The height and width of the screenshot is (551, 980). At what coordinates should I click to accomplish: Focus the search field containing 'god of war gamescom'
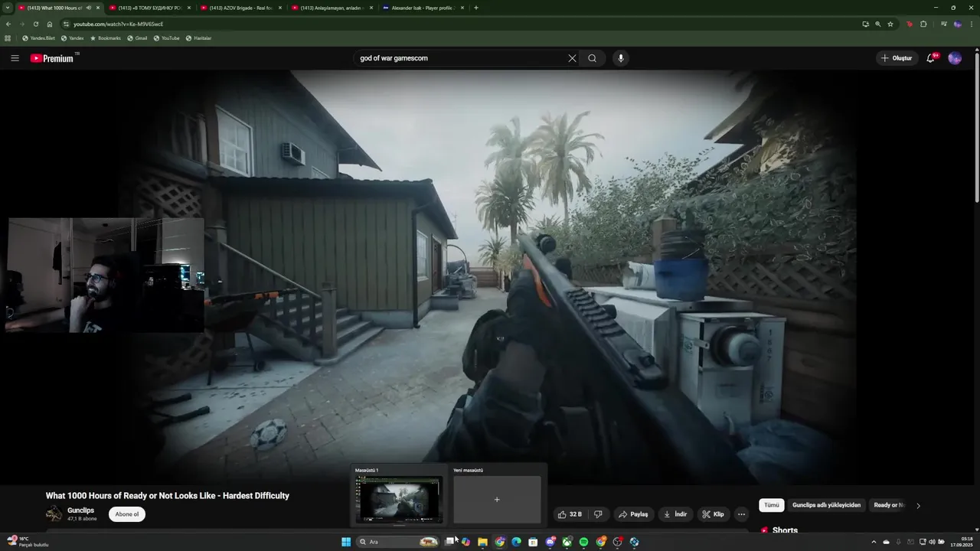tap(459, 58)
